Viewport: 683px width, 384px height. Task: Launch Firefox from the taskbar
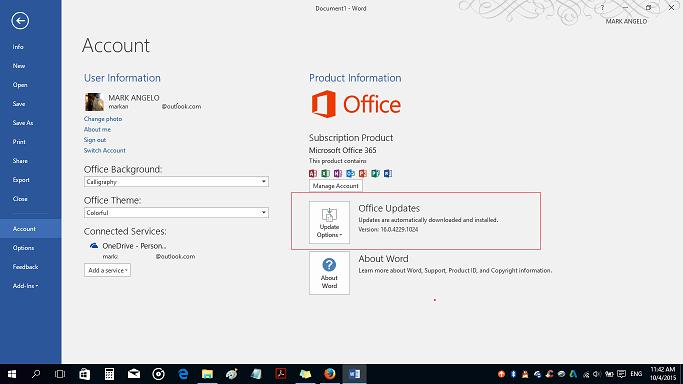coord(330,374)
